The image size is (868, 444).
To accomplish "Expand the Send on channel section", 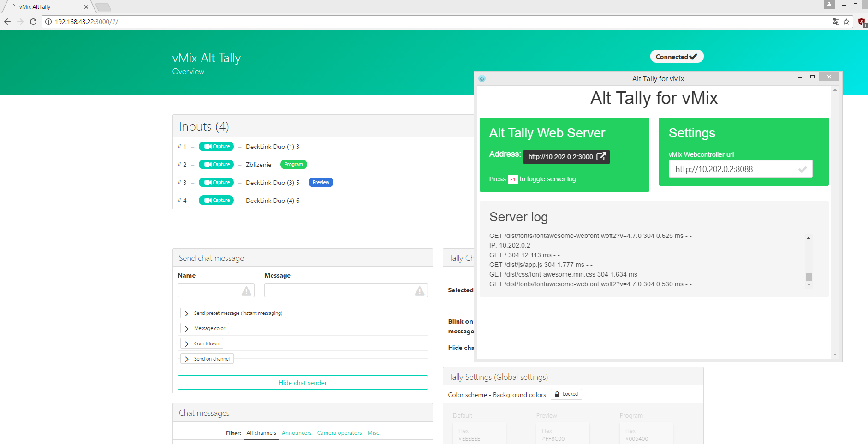I will pyautogui.click(x=207, y=359).
